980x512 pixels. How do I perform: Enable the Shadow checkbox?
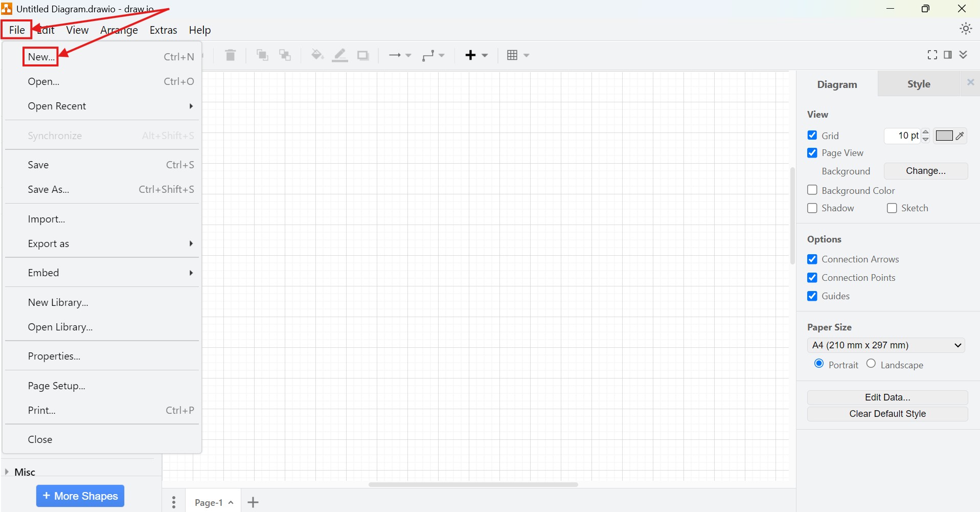click(812, 208)
